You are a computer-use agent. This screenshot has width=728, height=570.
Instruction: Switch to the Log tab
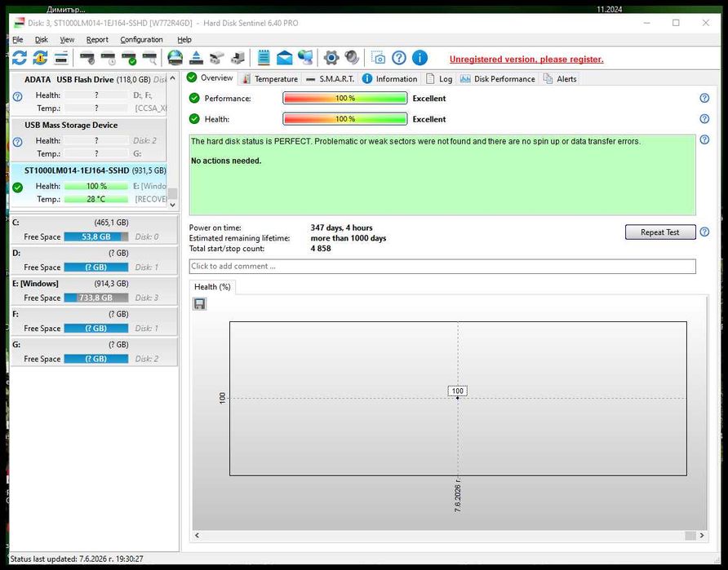point(439,79)
